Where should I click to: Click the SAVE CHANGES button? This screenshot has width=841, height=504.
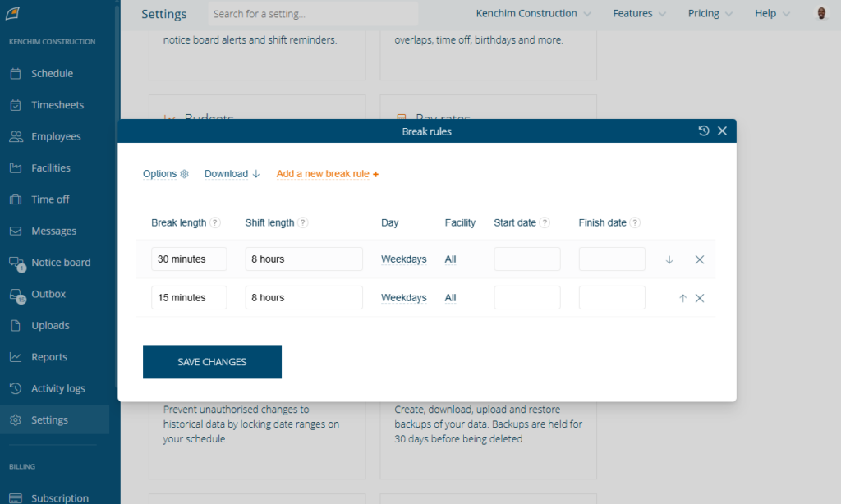click(x=212, y=362)
